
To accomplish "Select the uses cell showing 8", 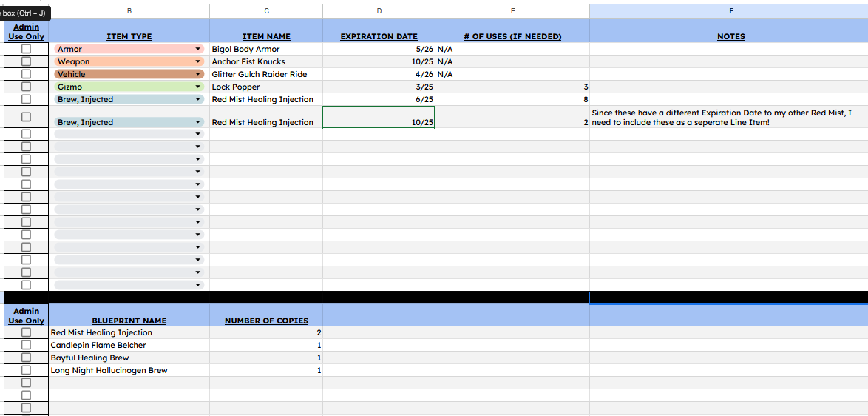I will [x=512, y=100].
